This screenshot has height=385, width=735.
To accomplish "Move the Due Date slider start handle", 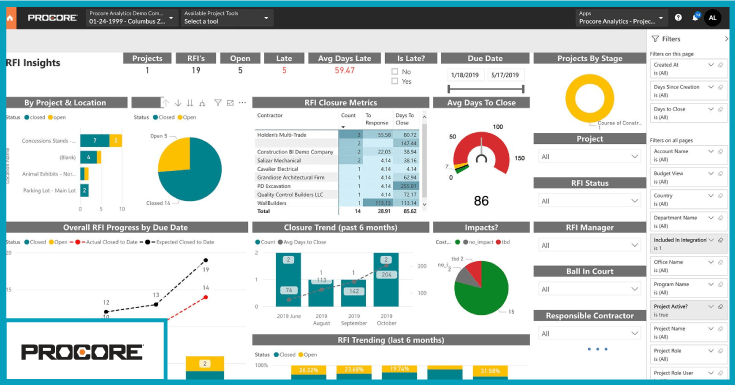I will (449, 89).
